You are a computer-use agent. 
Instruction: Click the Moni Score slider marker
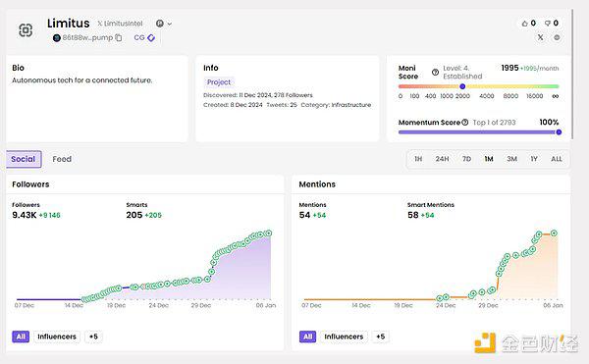pos(462,86)
